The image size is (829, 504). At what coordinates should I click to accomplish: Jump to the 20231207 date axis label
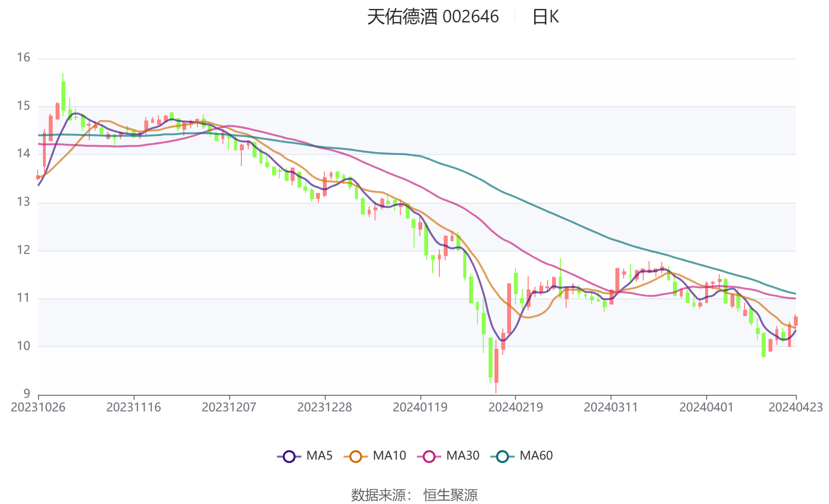tap(229, 407)
